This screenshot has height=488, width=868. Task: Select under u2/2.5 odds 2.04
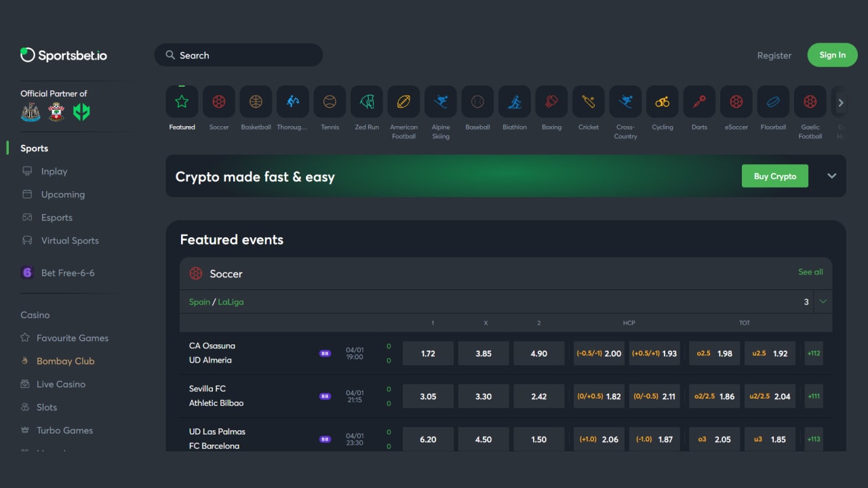770,396
